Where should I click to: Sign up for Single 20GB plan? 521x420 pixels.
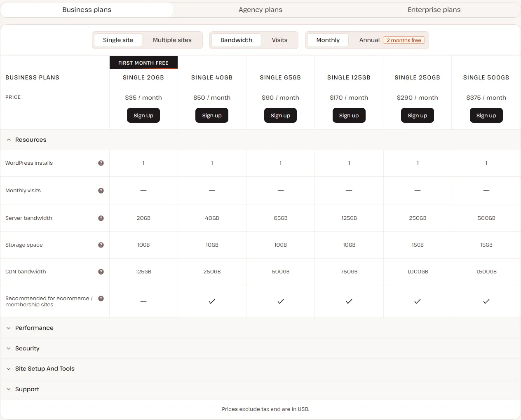tap(143, 116)
